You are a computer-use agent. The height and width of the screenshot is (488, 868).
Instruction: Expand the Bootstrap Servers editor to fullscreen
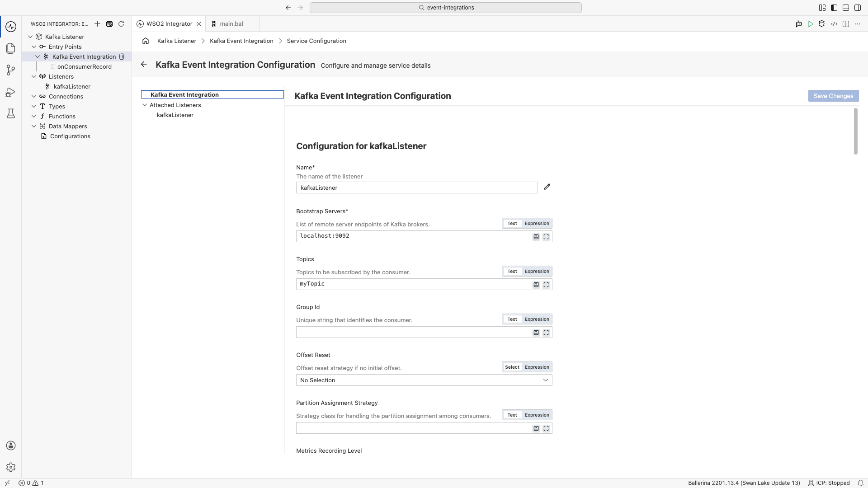546,237
